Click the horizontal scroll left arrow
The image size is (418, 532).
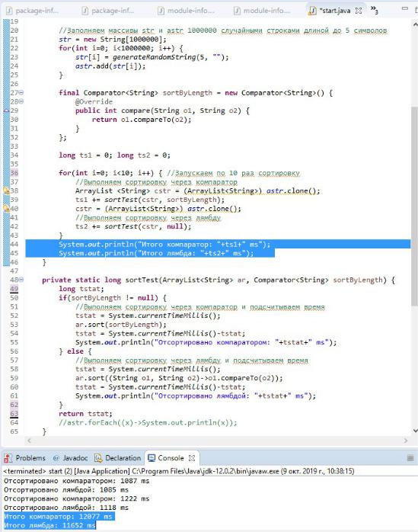tap(29, 441)
